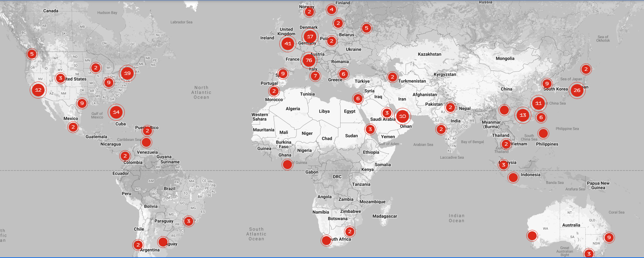Viewport: 644px width, 258px height.
Task: Open the 76 cluster over France
Action: pyautogui.click(x=309, y=60)
